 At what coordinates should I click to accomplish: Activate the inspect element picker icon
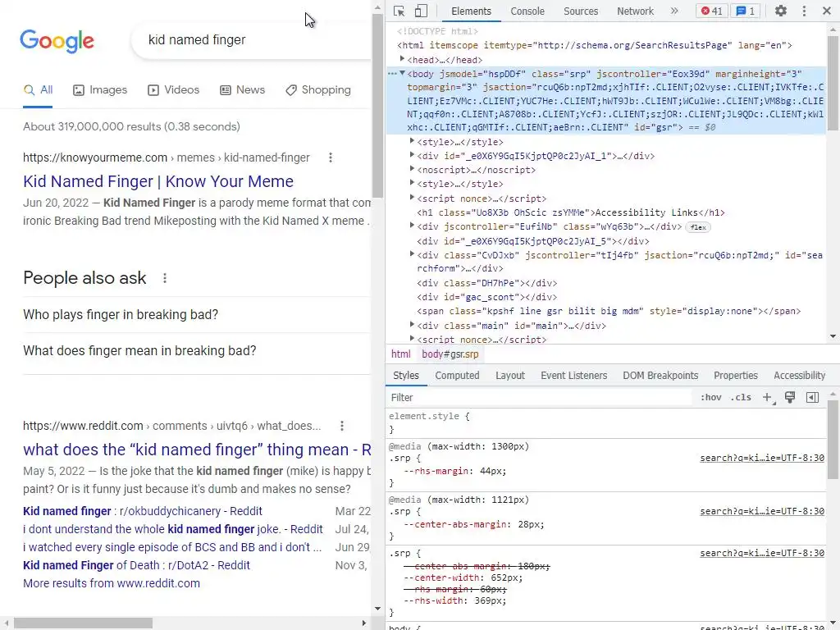pyautogui.click(x=399, y=11)
